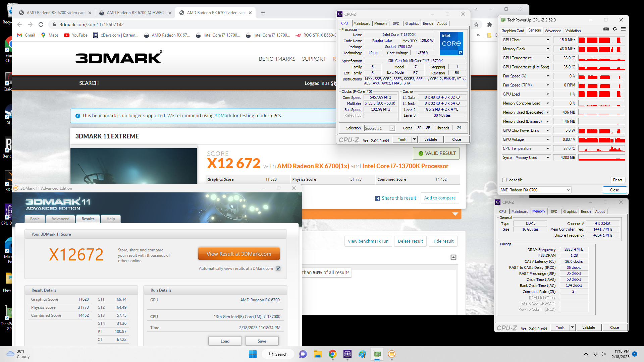The width and height of the screenshot is (644, 362).
Task: Open File Explorer from the taskbar
Action: click(318, 354)
